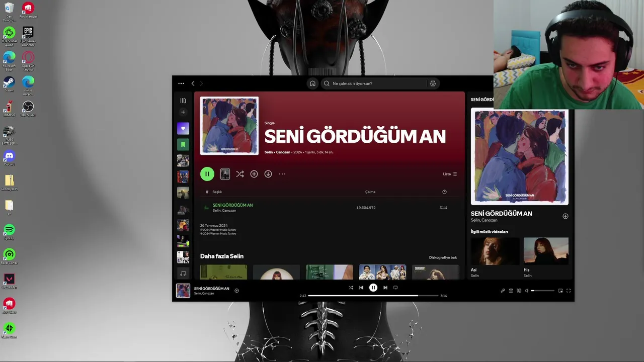Open the 'Asi' related music video

click(x=495, y=251)
